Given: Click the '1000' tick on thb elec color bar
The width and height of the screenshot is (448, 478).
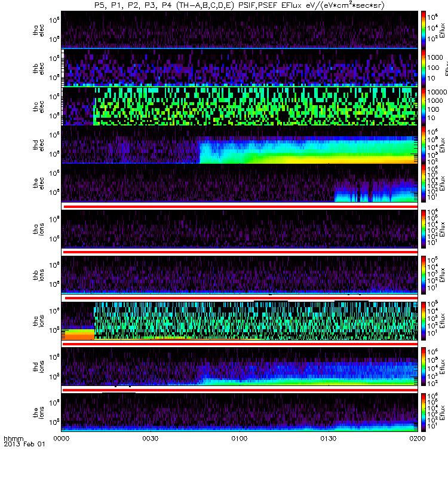Looking at the screenshot, I should click(x=435, y=57).
